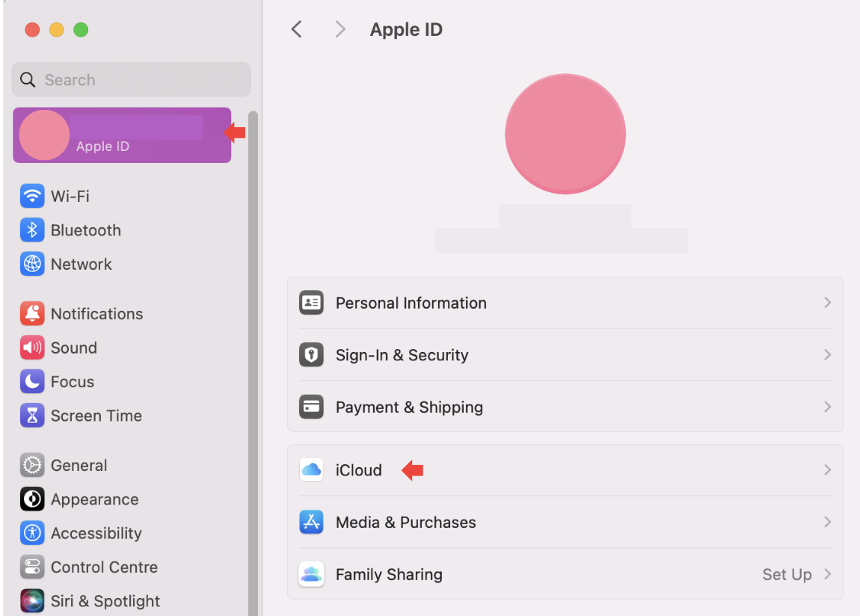The image size is (860, 616).
Task: Select Apple ID entry in sidebar
Action: (122, 135)
